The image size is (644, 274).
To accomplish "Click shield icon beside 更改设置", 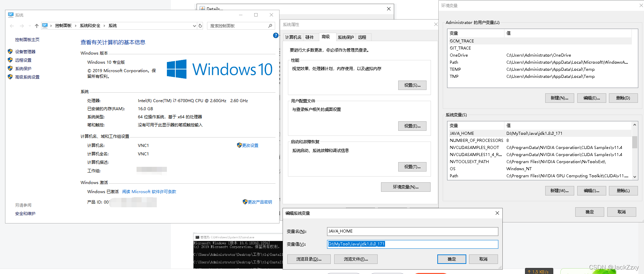I will point(239,145).
